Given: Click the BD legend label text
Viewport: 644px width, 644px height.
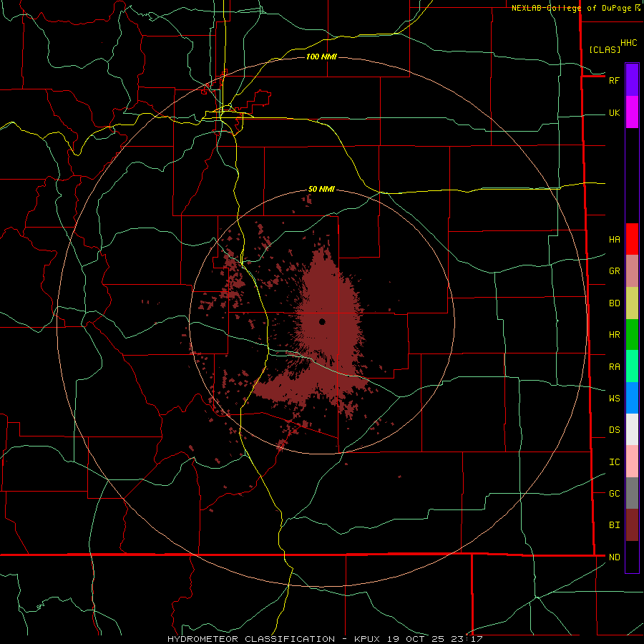Looking at the screenshot, I should [x=614, y=303].
